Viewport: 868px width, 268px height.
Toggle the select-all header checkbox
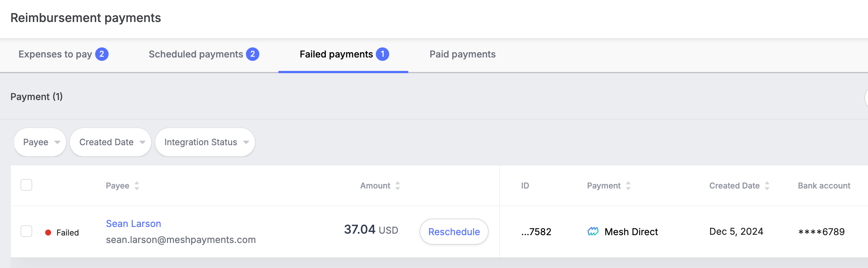click(x=26, y=185)
